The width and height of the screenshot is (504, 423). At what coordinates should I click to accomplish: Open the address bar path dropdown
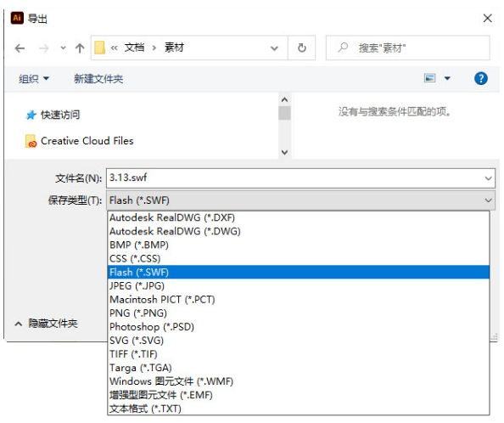(x=274, y=48)
